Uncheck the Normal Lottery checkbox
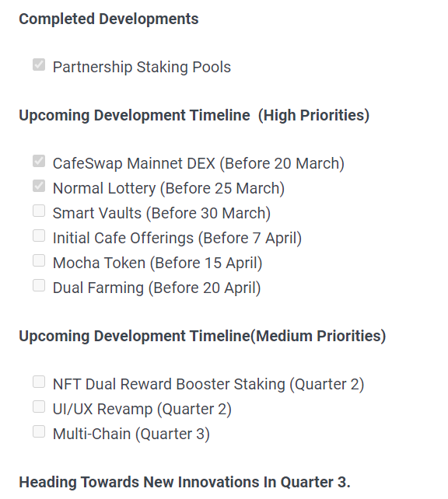448x499 pixels. [x=39, y=186]
